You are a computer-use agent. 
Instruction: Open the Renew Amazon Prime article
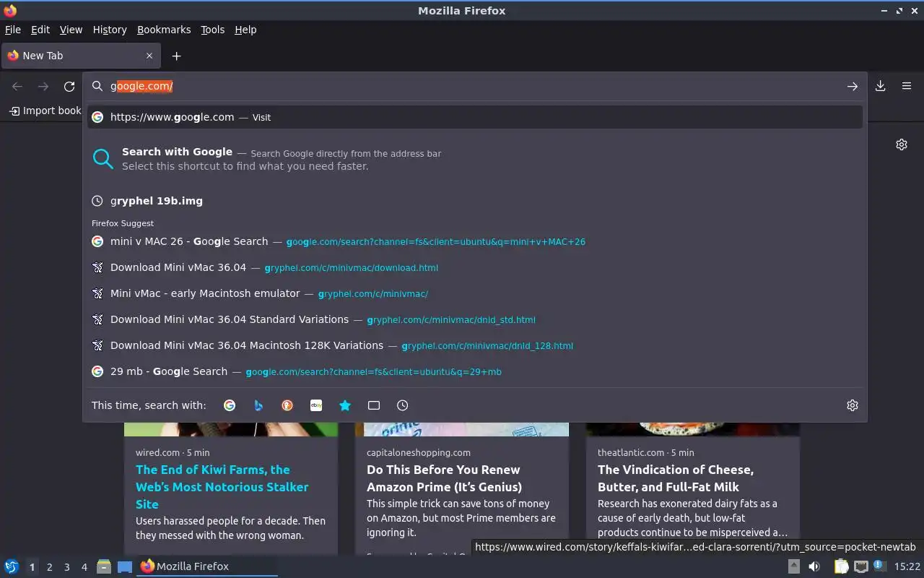(x=444, y=478)
